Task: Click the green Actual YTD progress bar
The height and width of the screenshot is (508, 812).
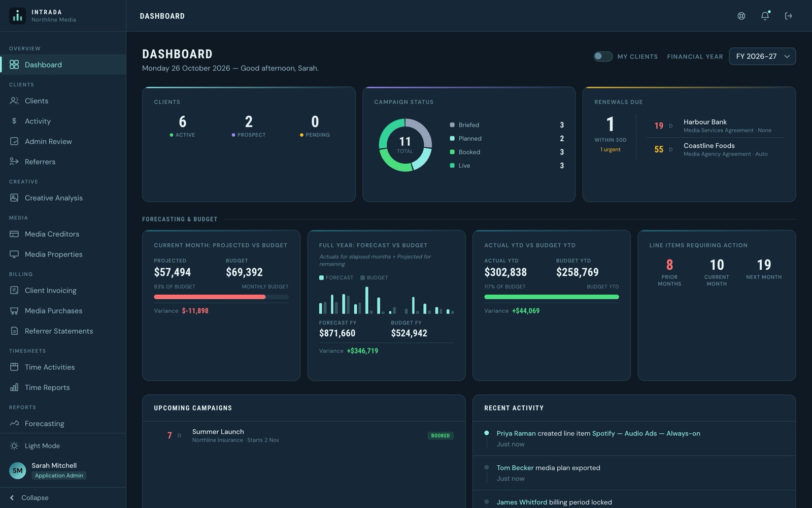Action: (552, 297)
